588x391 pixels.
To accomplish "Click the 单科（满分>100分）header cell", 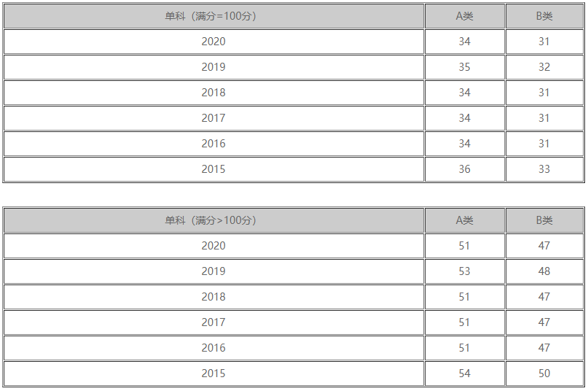I will click(x=213, y=220).
